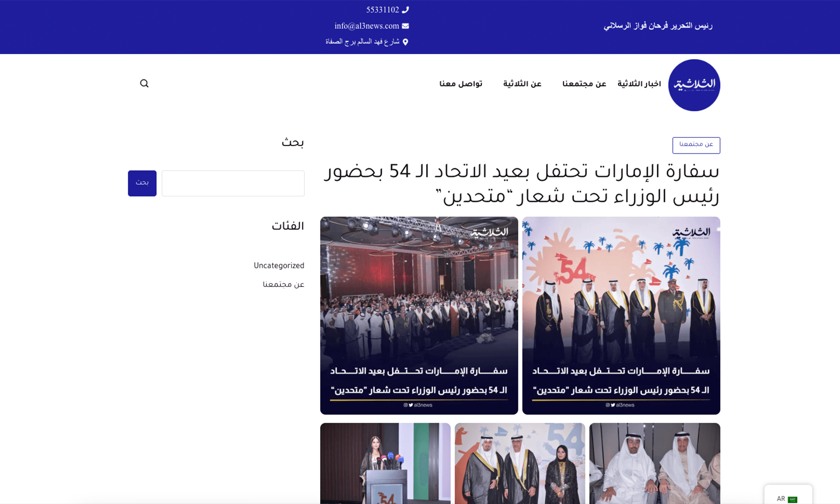This screenshot has height=504, width=840.
Task: Click the Twitter icon near al3news watermark
Action: (x=411, y=405)
